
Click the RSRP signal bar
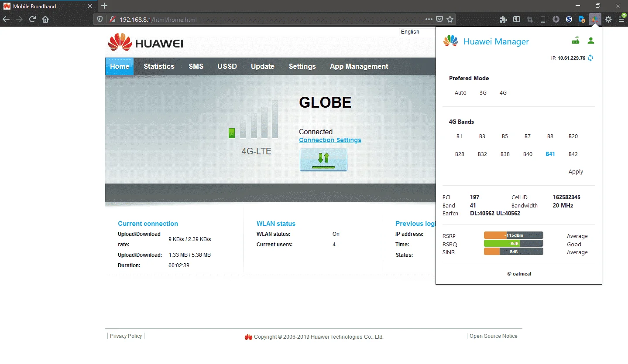tap(514, 235)
